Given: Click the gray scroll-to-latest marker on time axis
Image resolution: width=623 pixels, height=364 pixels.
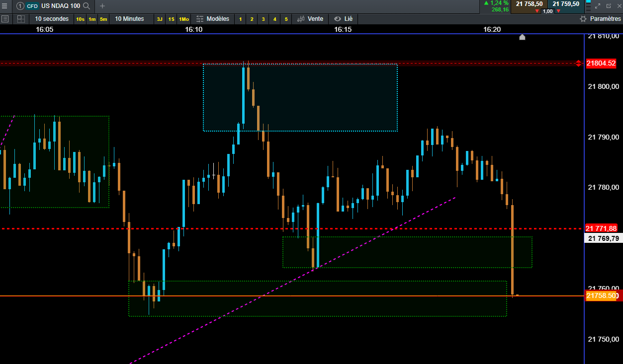Looking at the screenshot, I should [522, 37].
